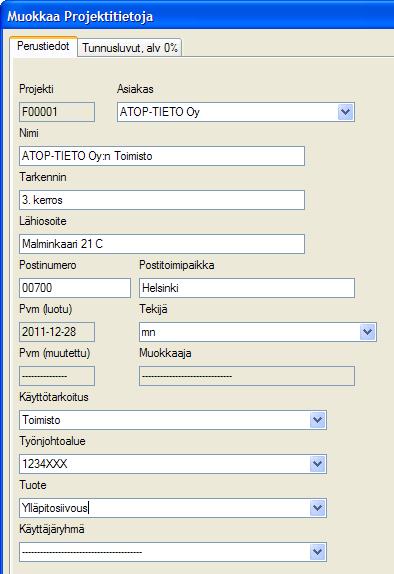Click the Postinumero label
Viewport: 394px width, 574px height.
tap(48, 265)
